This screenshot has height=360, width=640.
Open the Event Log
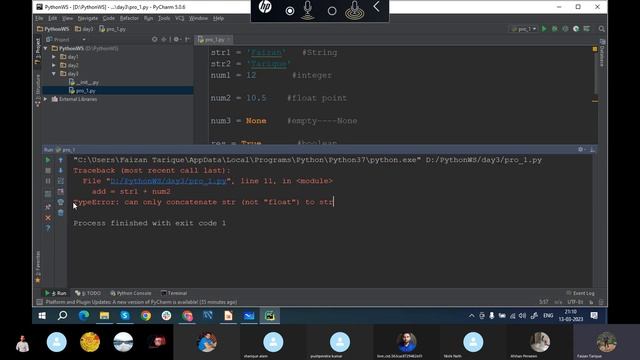click(x=580, y=293)
